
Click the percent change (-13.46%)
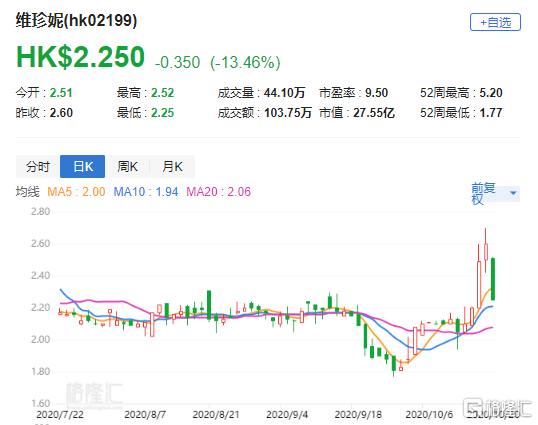[245, 62]
